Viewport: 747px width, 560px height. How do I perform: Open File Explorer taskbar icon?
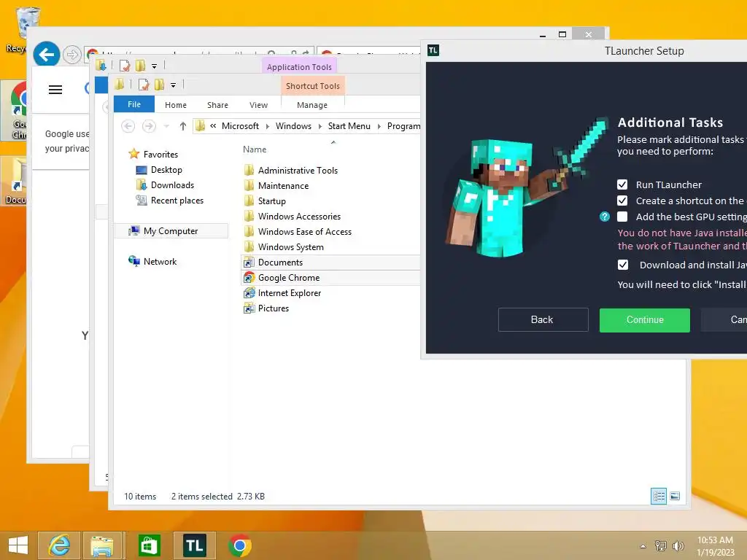point(102,545)
